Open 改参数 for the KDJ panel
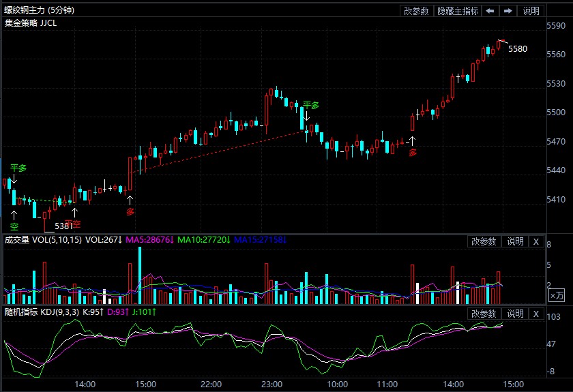 click(x=484, y=314)
